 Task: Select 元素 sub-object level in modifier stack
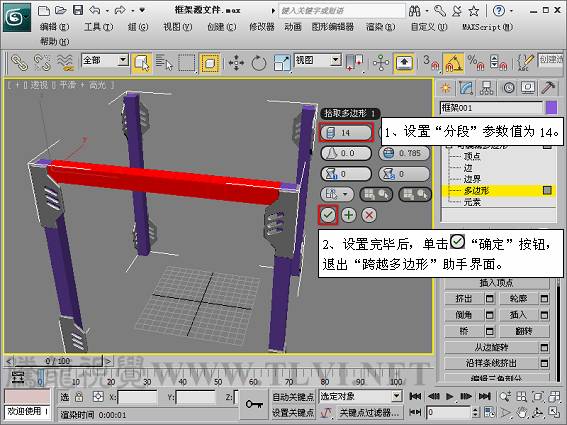(472, 202)
